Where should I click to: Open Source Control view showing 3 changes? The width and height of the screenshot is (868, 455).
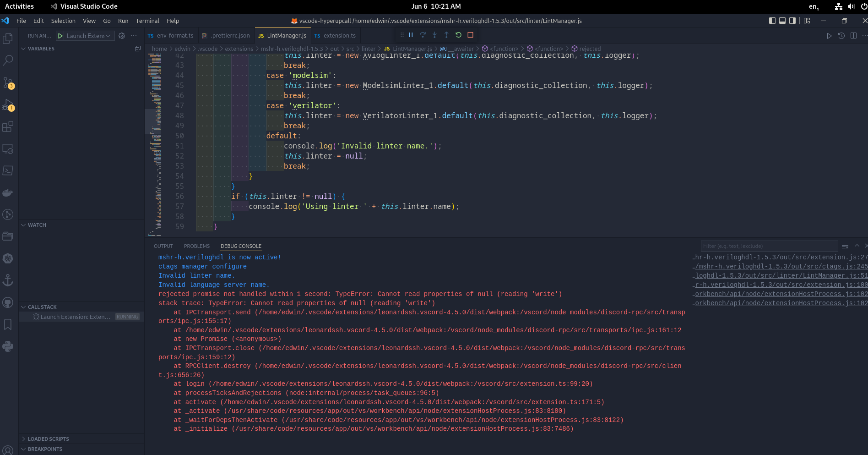click(8, 82)
